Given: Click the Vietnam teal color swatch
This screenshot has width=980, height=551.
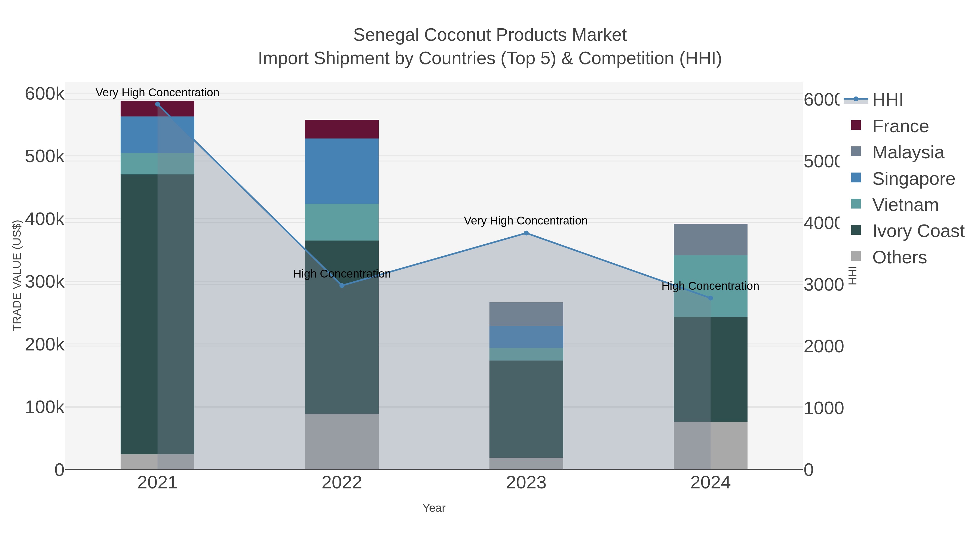Looking at the screenshot, I should 856,204.
